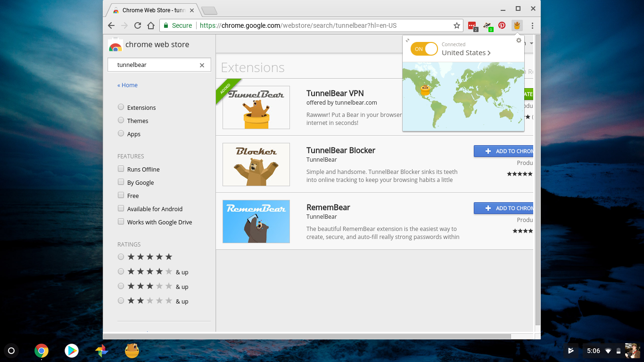Click the account dropdown arrow beside popup

[532, 43]
